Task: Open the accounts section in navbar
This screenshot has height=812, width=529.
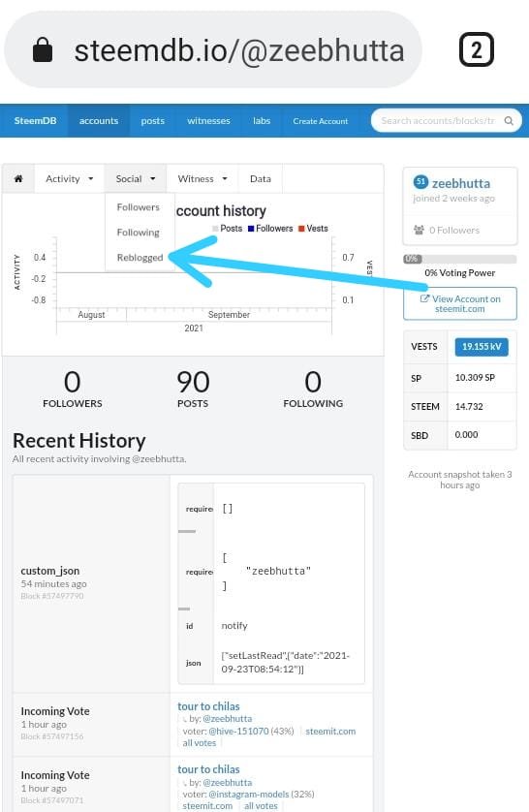Action: (x=99, y=121)
